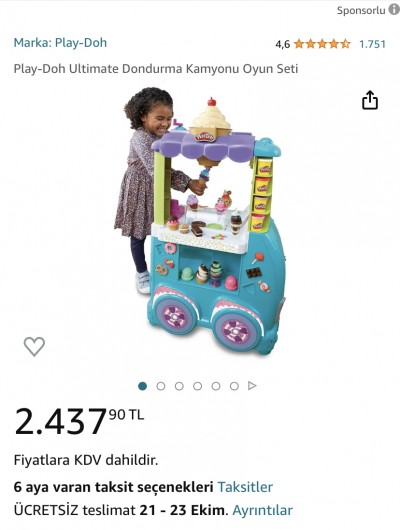Select the first image carousel dot

point(143,386)
